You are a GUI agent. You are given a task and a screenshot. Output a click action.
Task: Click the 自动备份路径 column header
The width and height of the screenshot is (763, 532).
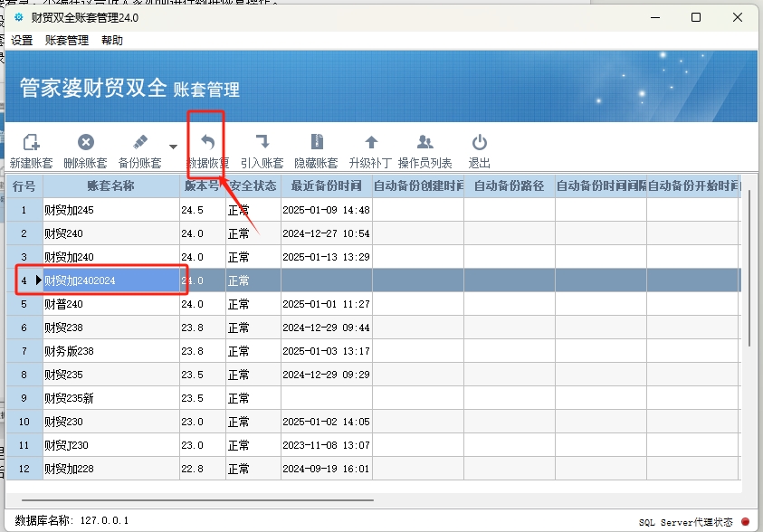[510, 185]
